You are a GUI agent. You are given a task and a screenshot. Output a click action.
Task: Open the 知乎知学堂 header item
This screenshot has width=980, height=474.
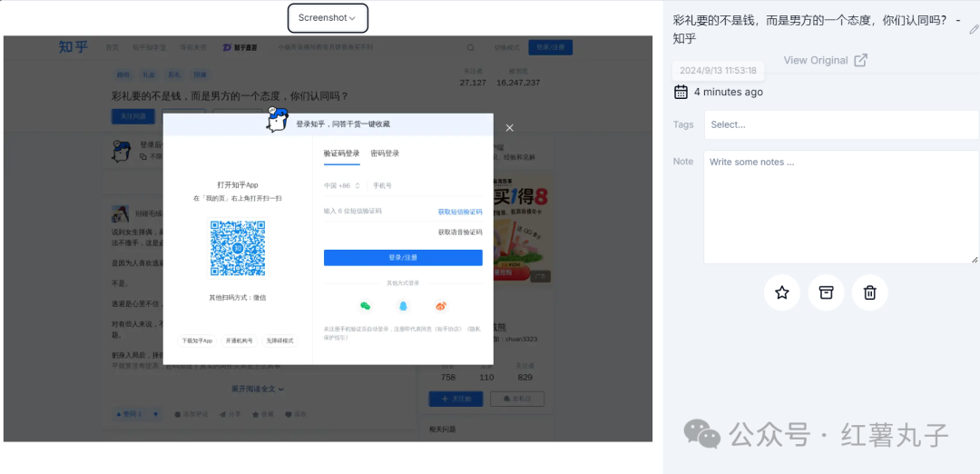[x=150, y=47]
